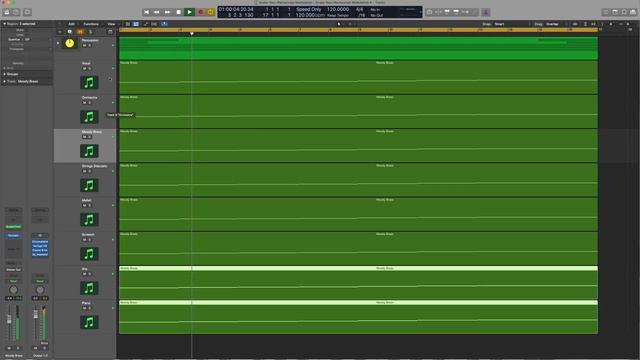Mute the Percussion track
The height and width of the screenshot is (360, 640).
click(84, 45)
